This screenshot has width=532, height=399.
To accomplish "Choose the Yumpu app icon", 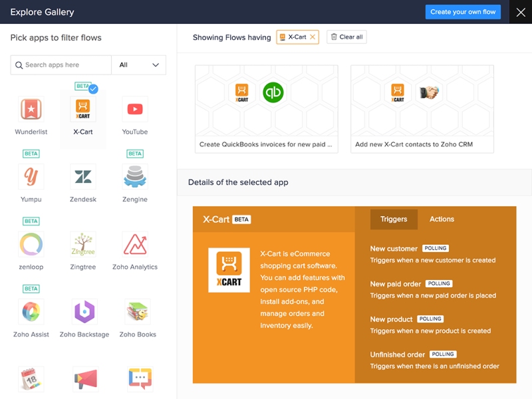I will pyautogui.click(x=31, y=176).
